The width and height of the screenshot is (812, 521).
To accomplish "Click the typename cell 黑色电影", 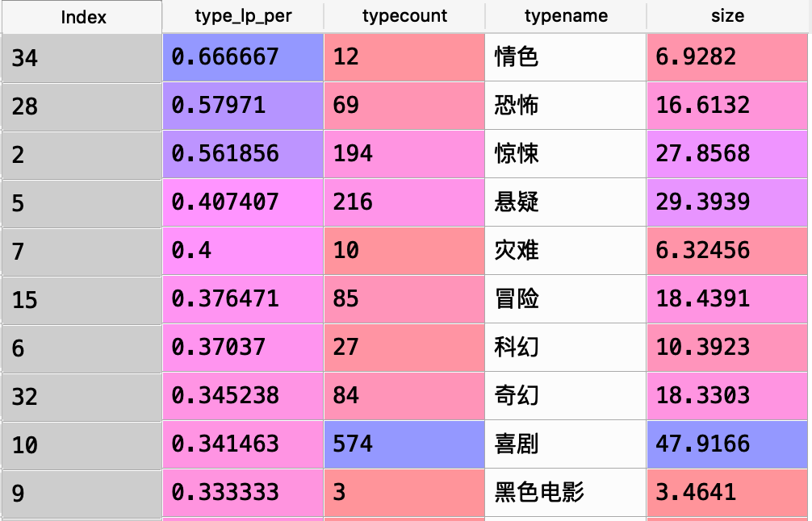I will (566, 493).
